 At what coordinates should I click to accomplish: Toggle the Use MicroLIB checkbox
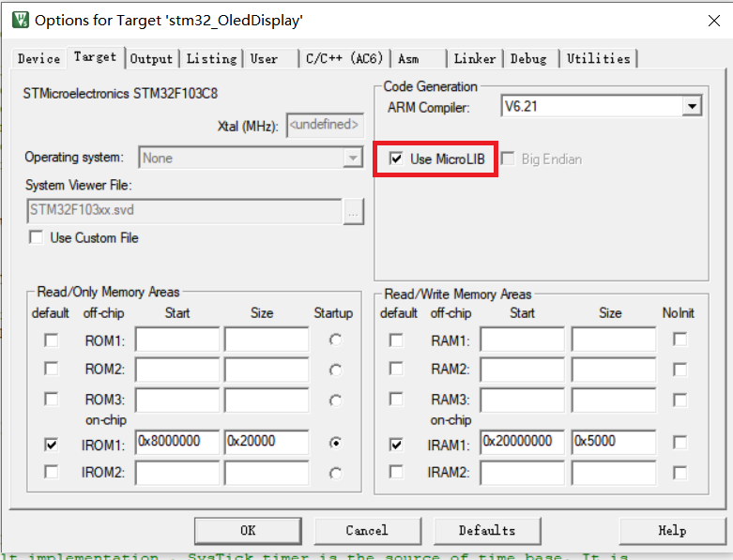396,159
